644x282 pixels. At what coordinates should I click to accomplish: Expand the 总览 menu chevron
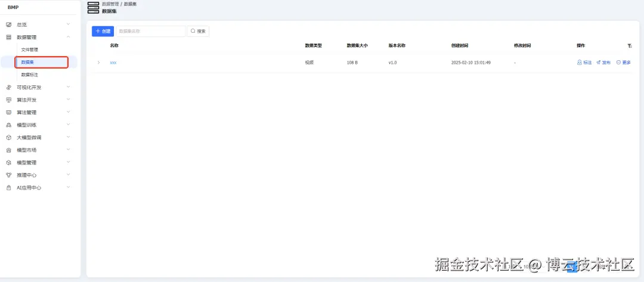(68, 24)
